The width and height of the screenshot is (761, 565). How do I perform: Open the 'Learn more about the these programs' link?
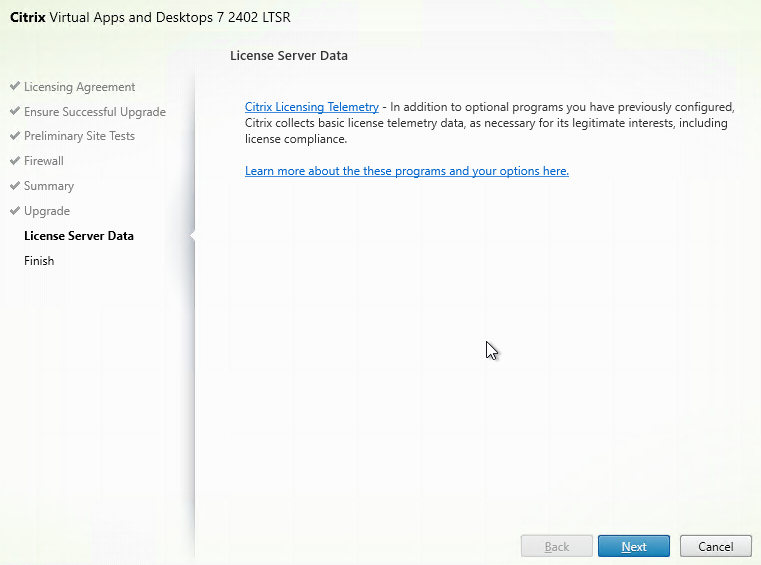point(407,171)
